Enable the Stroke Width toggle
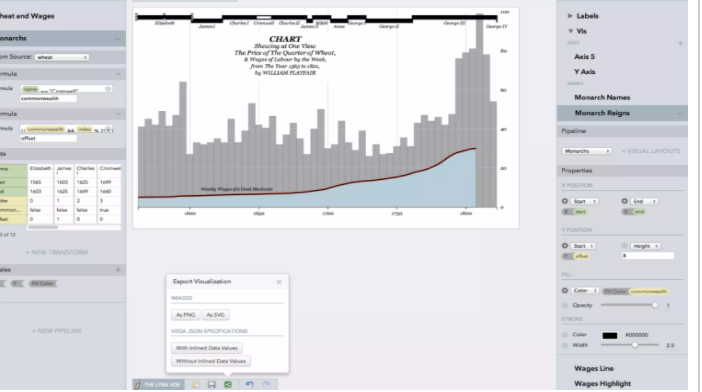702x392 pixels. pos(565,345)
